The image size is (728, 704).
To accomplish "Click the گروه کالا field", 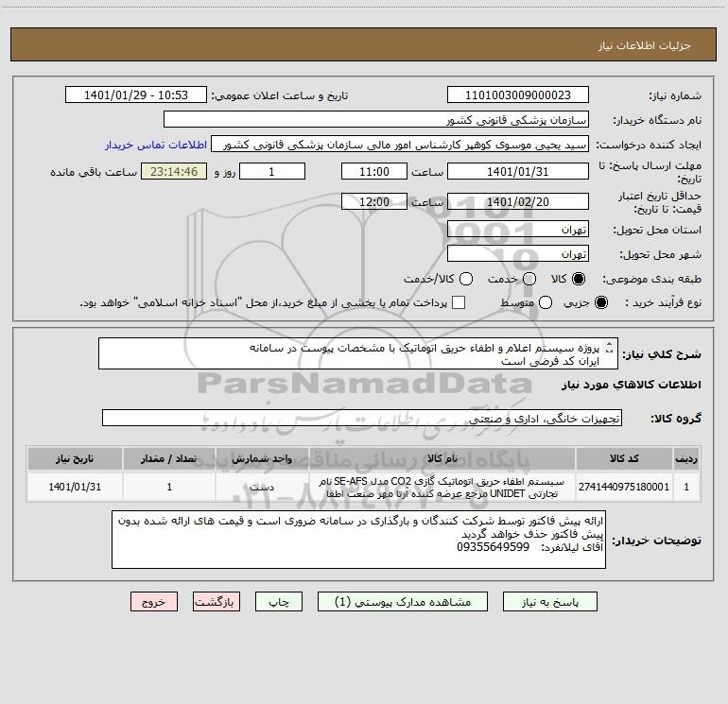I will pos(362,418).
